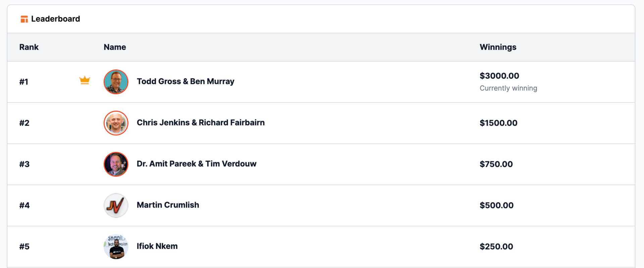Click the Currently winning status label

click(x=508, y=88)
